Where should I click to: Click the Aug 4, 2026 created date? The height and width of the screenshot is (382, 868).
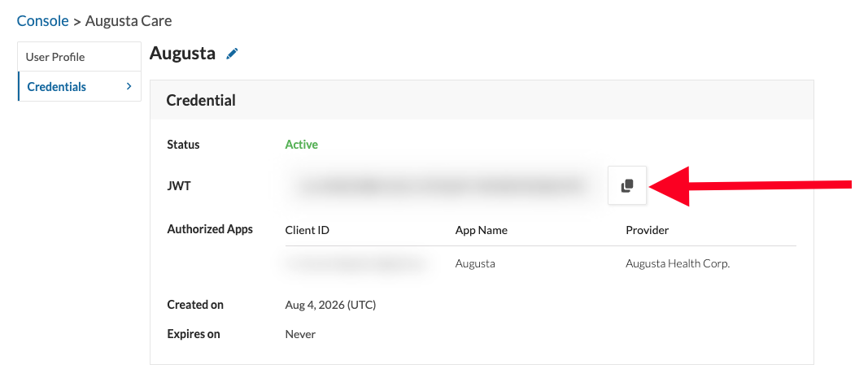point(330,305)
